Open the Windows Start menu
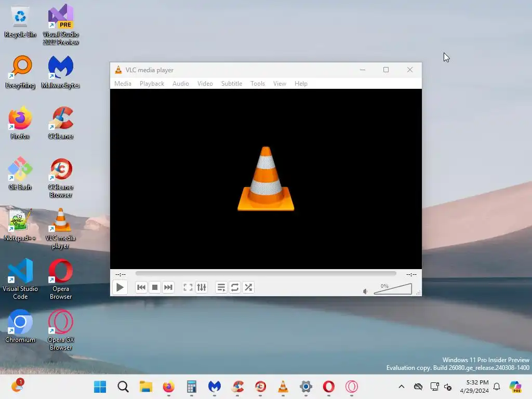The image size is (532, 399). [x=100, y=387]
